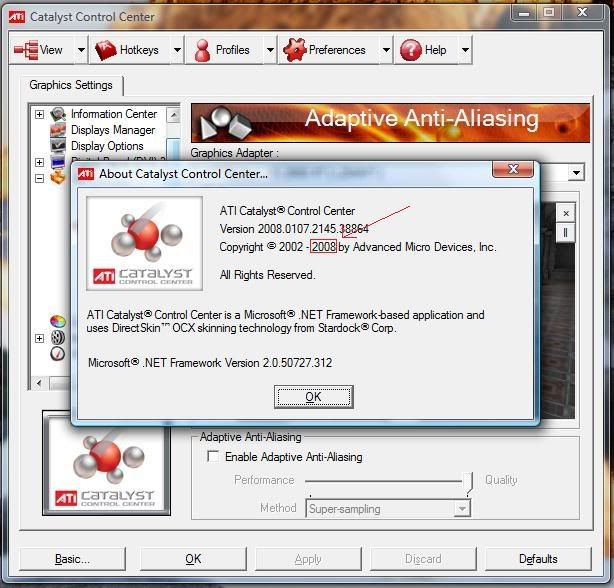The height and width of the screenshot is (588, 614).
Task: Expand the Information Center tree node
Action: pos(39,114)
